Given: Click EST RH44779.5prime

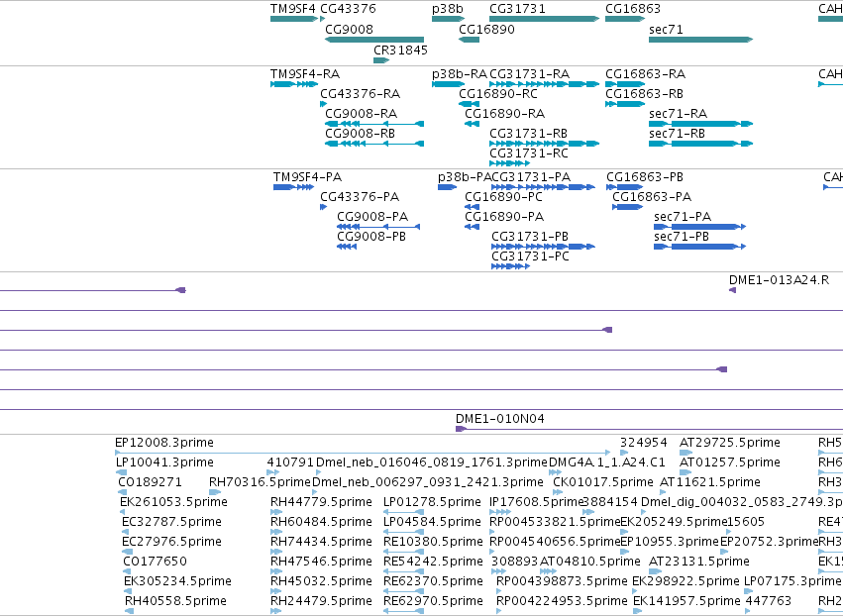Looking at the screenshot, I should tap(321, 502).
